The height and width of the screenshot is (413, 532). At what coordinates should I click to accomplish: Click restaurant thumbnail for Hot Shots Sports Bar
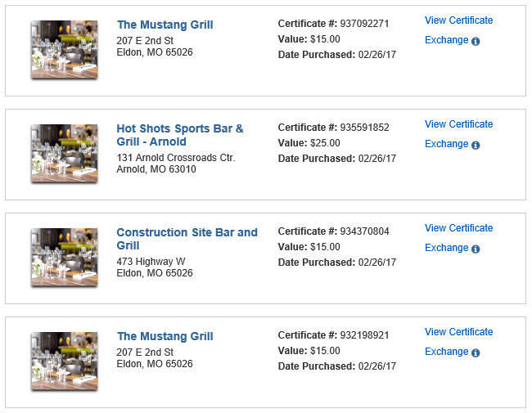point(65,154)
